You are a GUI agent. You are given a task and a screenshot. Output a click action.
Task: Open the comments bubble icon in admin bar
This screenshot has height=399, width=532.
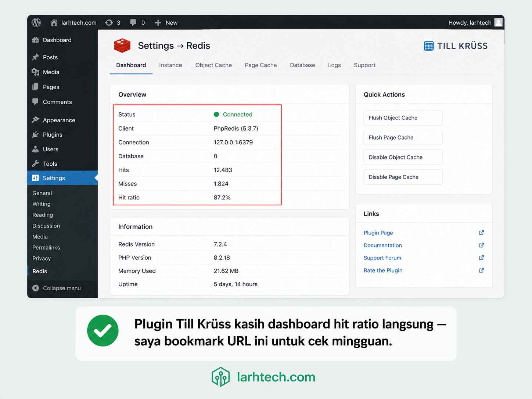pos(133,23)
